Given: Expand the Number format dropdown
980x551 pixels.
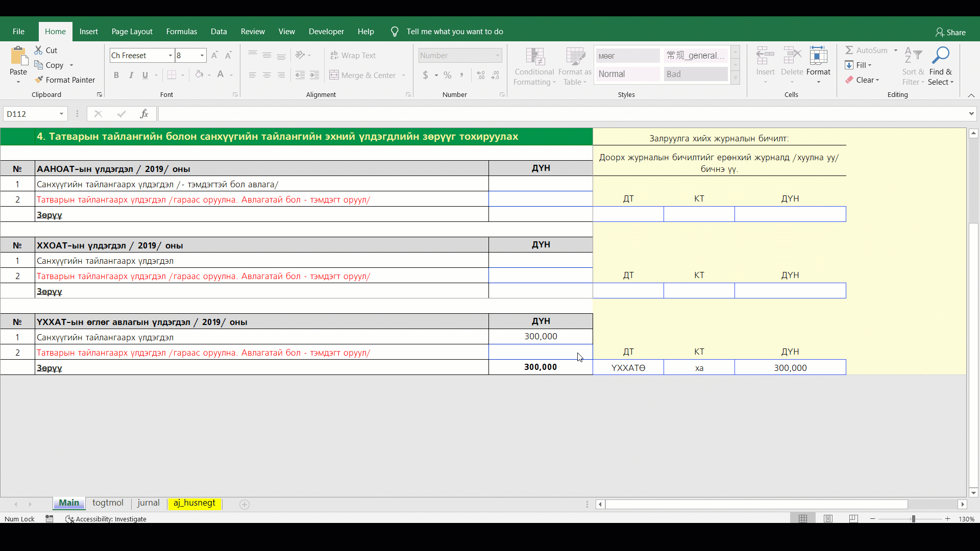Looking at the screenshot, I should tap(497, 55).
